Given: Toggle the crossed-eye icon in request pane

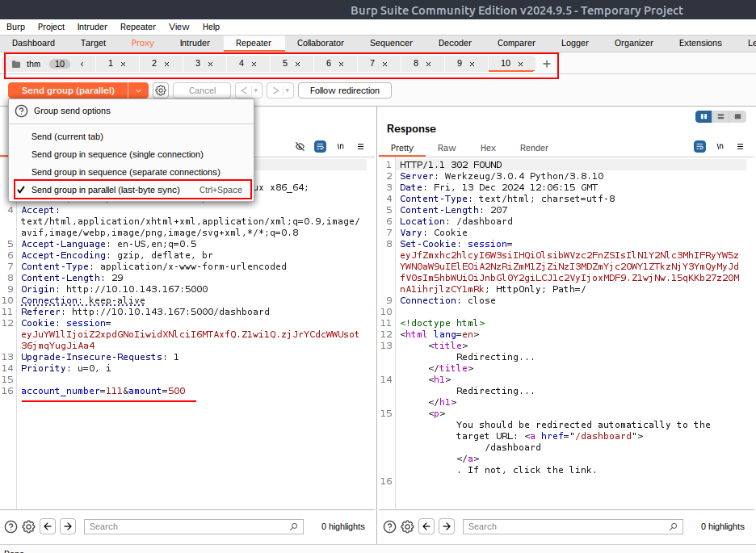Looking at the screenshot, I should [300, 146].
